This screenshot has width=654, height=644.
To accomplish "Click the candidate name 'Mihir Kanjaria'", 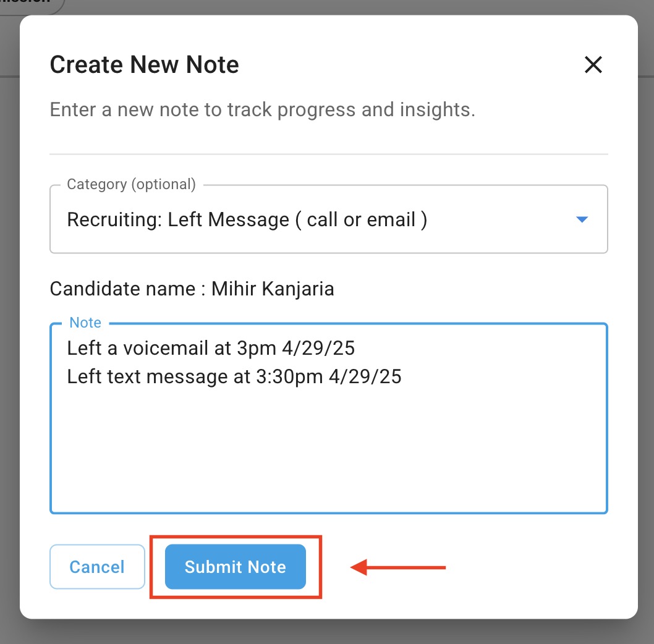I will click(273, 289).
